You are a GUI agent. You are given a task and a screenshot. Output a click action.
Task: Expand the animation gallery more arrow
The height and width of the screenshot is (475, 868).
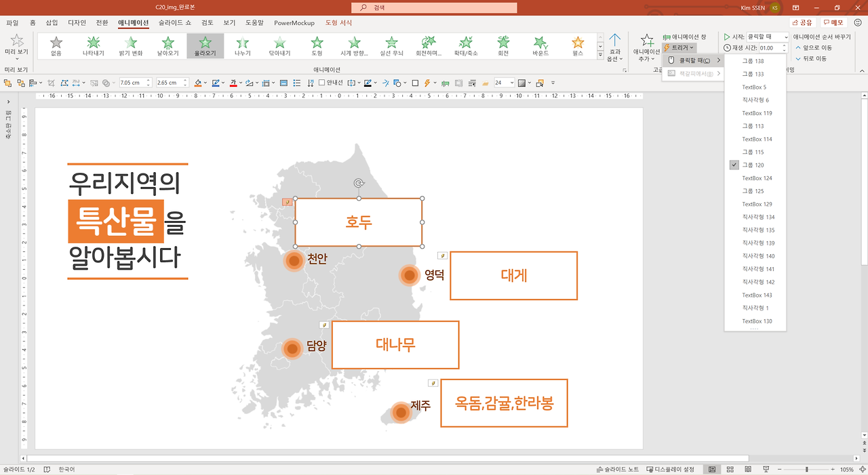[x=600, y=54]
